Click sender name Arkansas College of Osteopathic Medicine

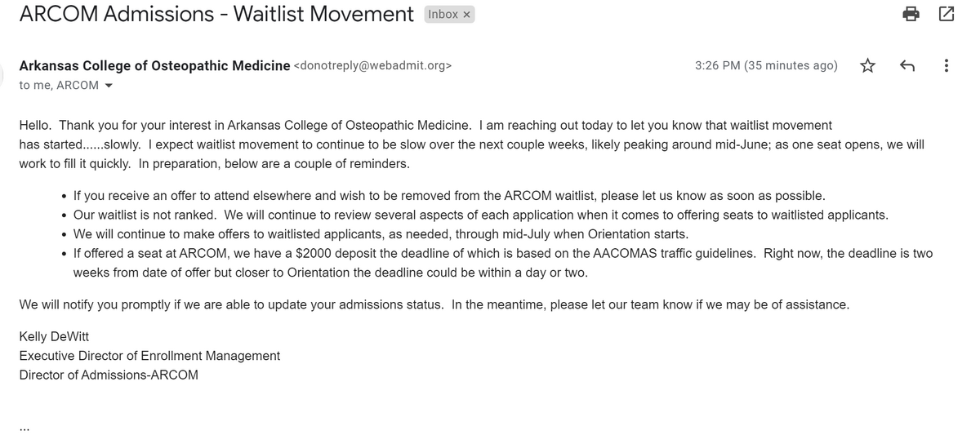click(x=154, y=66)
